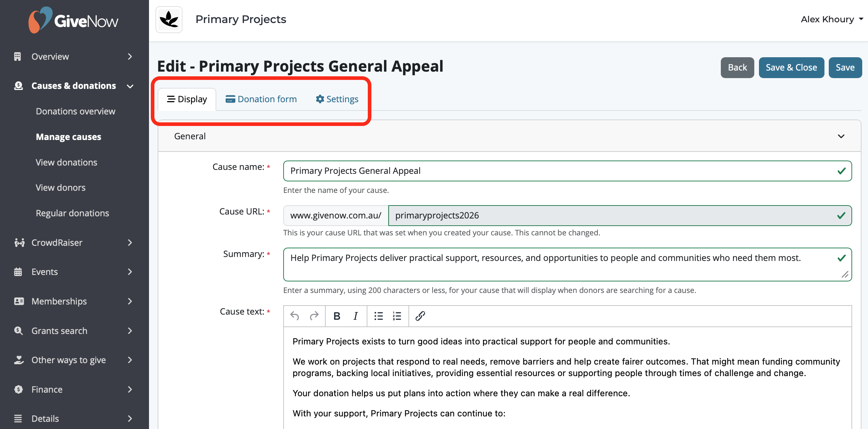The image size is (868, 429).
Task: Click the Back button
Action: click(737, 67)
